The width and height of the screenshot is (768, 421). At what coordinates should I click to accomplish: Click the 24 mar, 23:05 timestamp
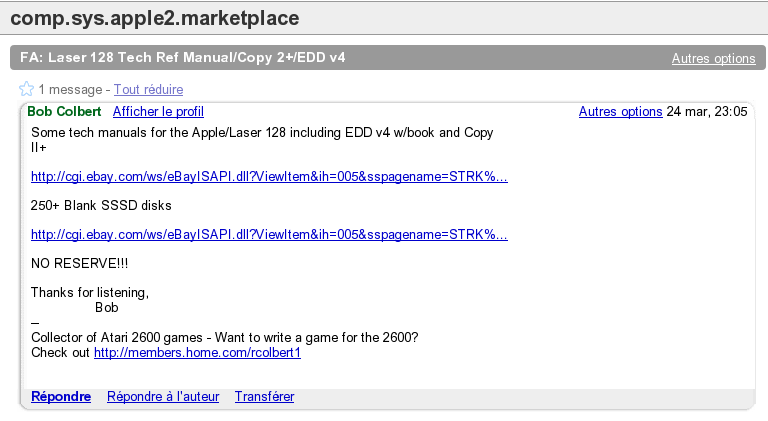(x=707, y=111)
